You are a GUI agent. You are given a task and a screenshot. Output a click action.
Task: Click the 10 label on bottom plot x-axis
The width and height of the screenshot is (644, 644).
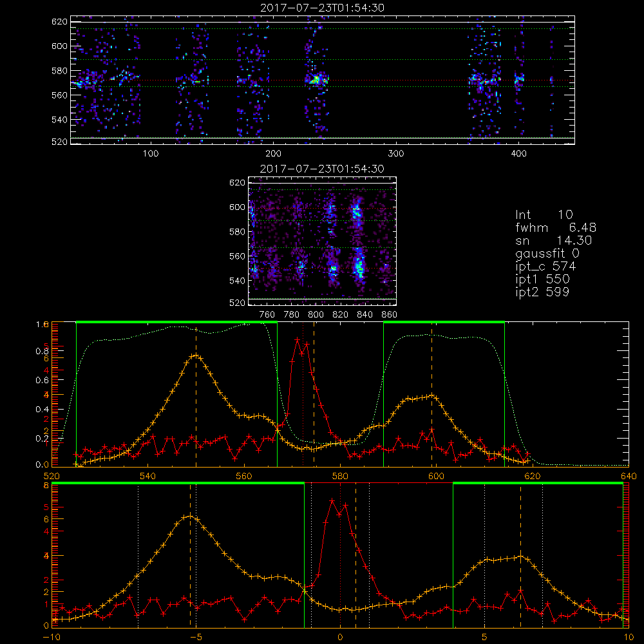pos(629,637)
